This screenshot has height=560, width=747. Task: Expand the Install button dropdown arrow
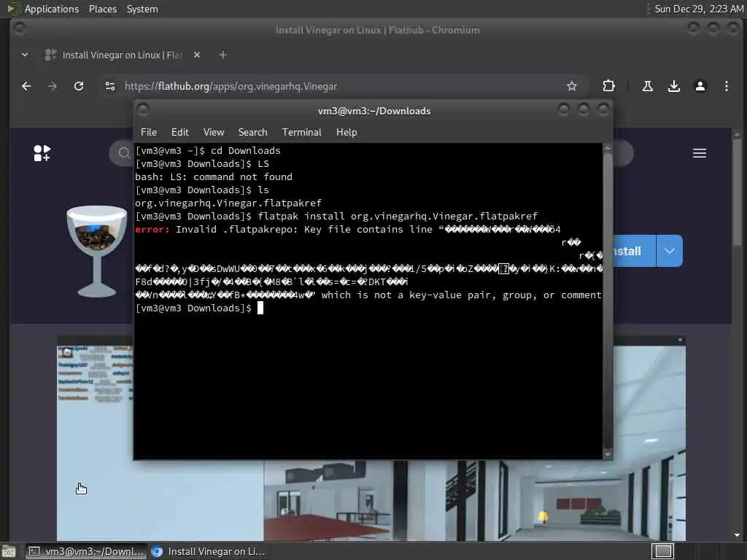click(x=670, y=251)
